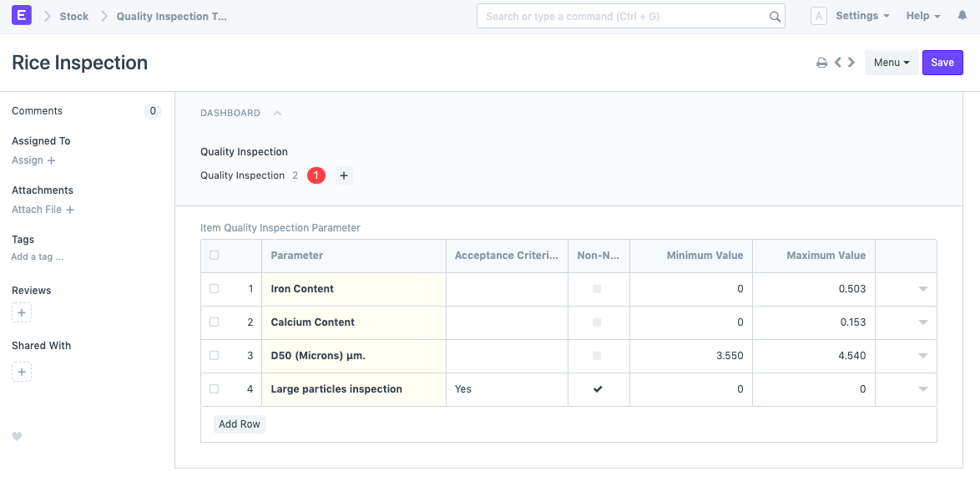980x487 pixels.
Task: Click the Add a tag field
Action: [x=38, y=256]
